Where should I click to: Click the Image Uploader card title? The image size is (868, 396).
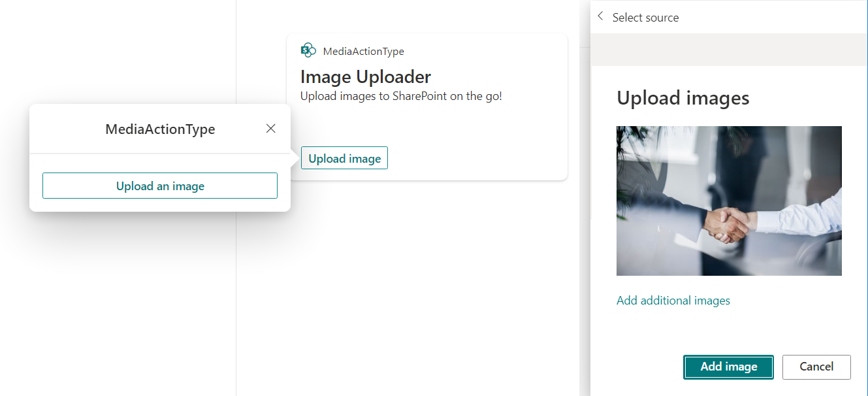366,77
